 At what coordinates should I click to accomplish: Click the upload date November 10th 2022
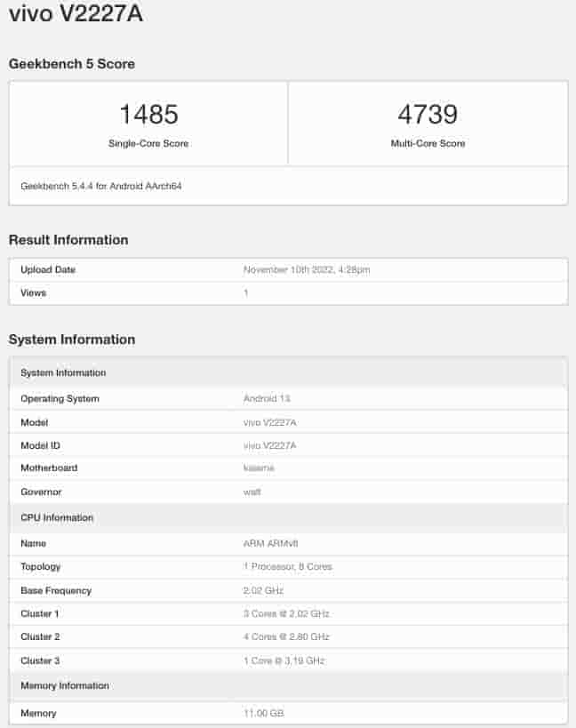click(x=319, y=269)
